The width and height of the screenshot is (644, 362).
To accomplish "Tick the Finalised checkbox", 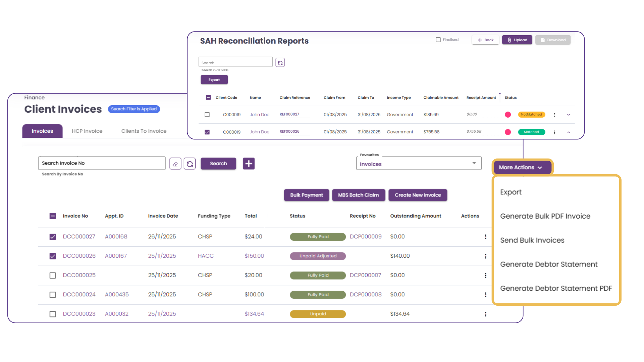I will pos(438,40).
